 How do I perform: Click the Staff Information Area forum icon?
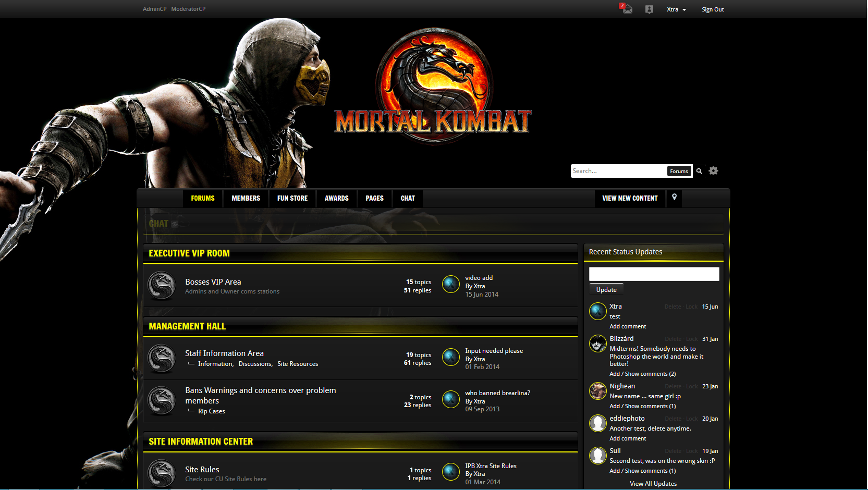(x=162, y=358)
